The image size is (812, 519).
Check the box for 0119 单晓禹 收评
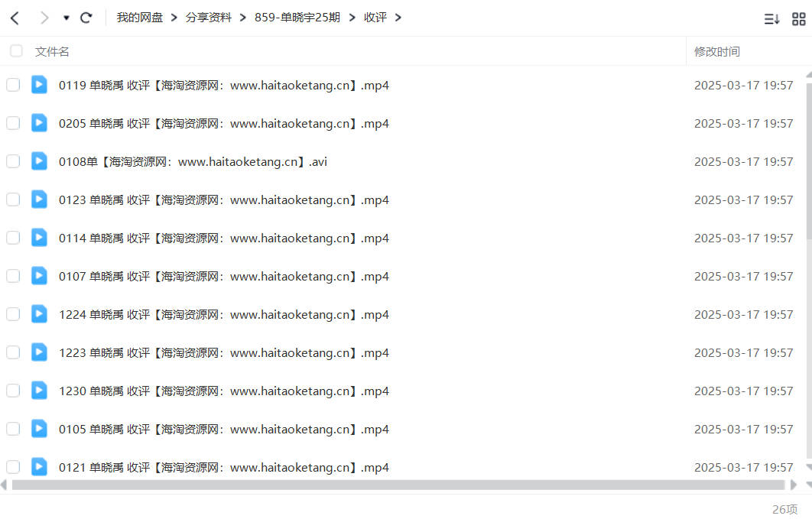click(13, 85)
